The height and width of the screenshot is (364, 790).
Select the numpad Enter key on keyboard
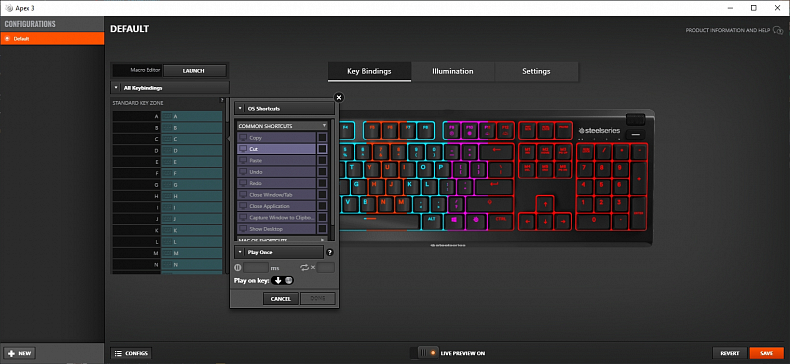(x=639, y=213)
